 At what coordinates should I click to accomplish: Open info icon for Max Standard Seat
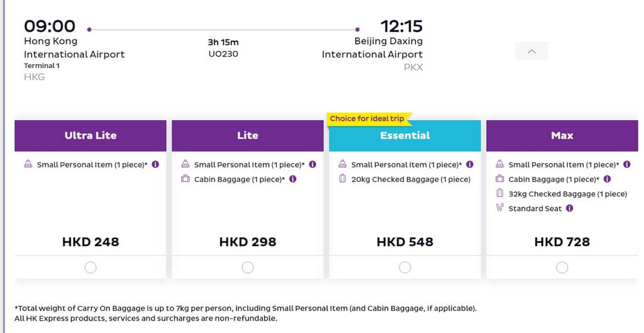tap(570, 208)
